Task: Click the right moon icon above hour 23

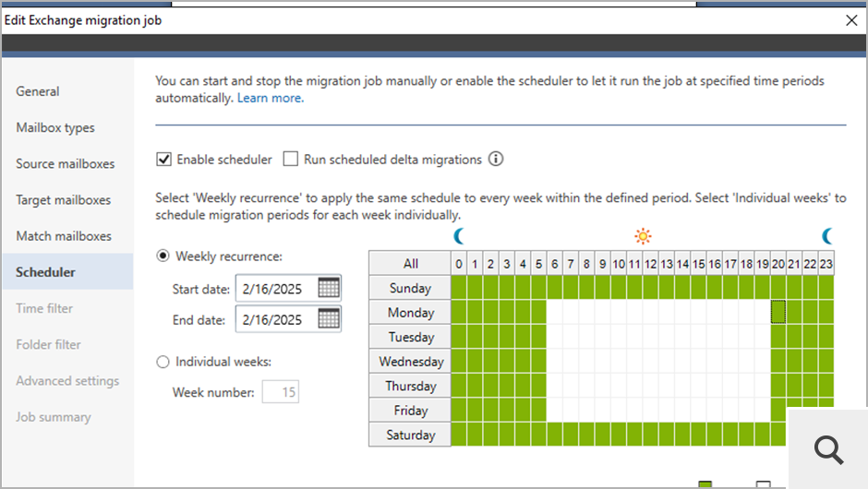Action: point(828,236)
